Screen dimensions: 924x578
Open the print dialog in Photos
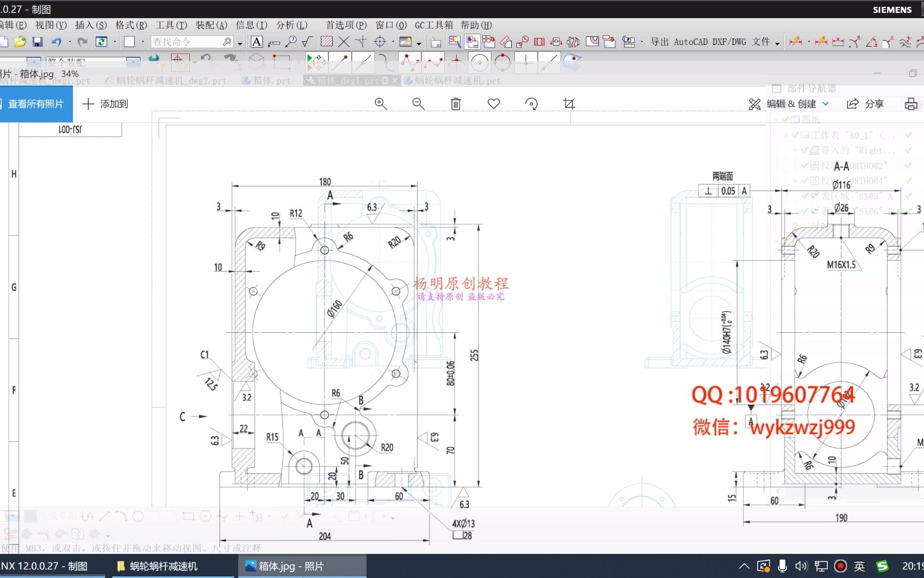click(911, 103)
